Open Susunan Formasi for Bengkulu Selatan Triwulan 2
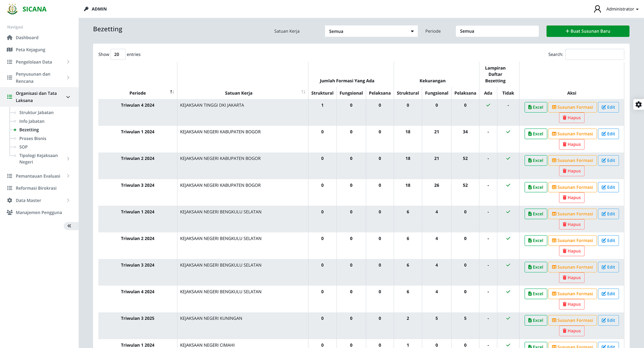Screen dimensions: 644x348 [x=572, y=241]
